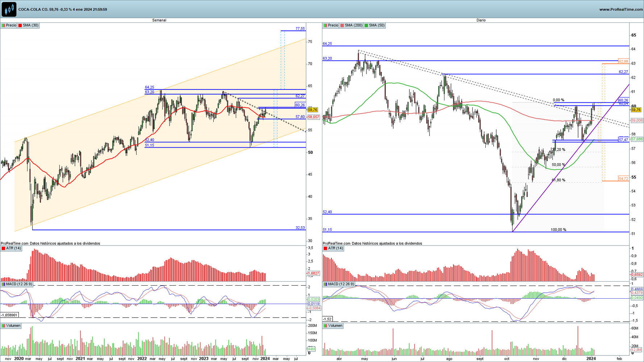
Task: Click the 58,057 SMA value tag on weekly chart
Action: 313,117
